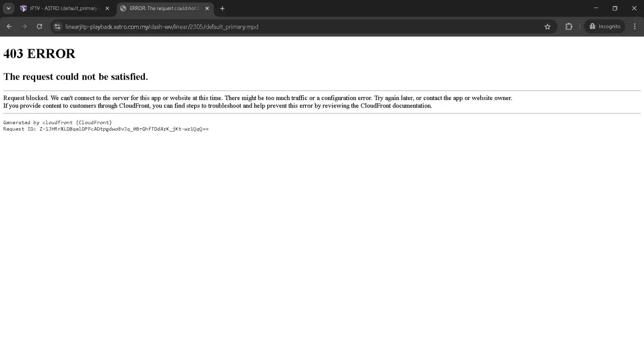Bookmark this page with the star icon
644x343 pixels.
tap(547, 27)
